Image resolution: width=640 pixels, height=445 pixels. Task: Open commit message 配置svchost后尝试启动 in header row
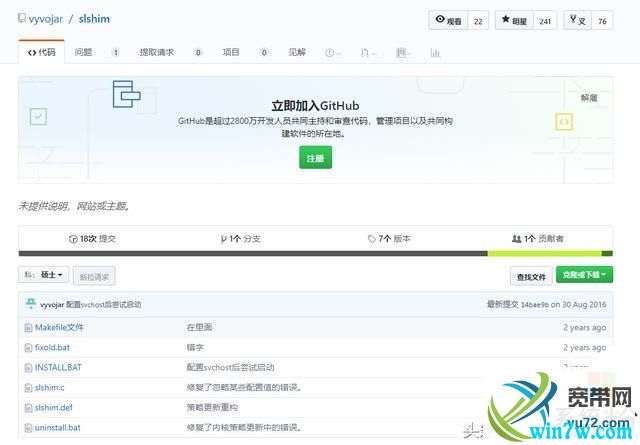coord(104,305)
